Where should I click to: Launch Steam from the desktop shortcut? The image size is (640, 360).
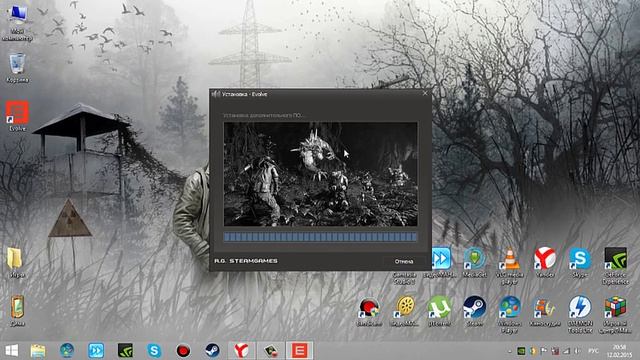click(x=474, y=311)
